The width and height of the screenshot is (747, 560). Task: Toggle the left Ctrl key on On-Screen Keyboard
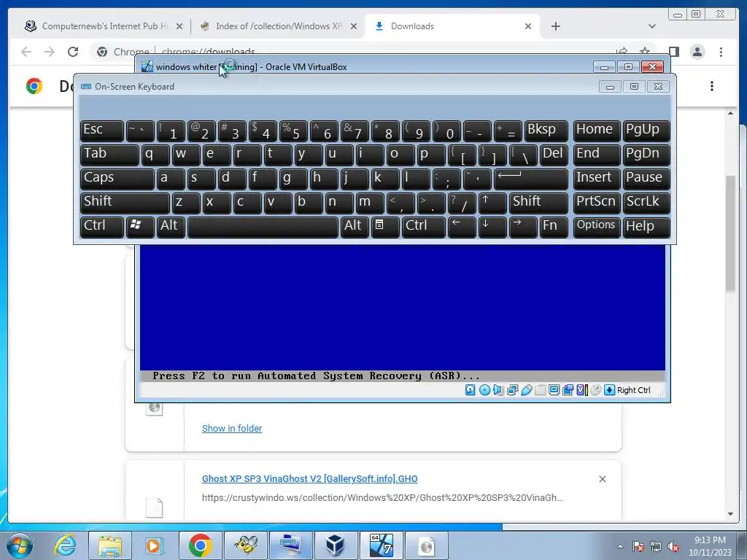tap(102, 227)
